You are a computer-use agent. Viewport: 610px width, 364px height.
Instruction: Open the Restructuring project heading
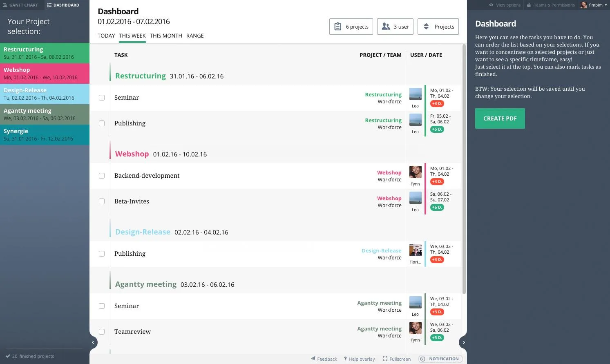point(141,76)
